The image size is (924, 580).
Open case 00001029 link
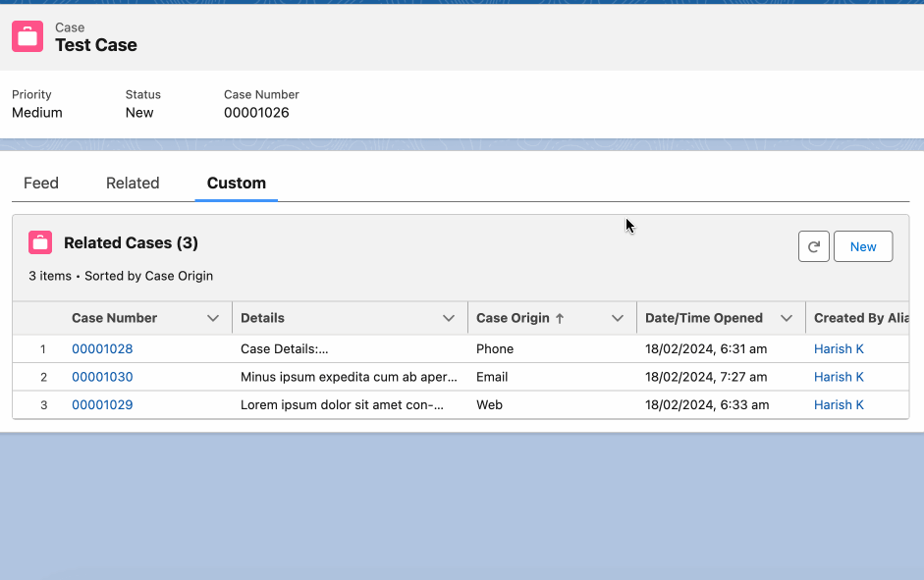point(102,405)
